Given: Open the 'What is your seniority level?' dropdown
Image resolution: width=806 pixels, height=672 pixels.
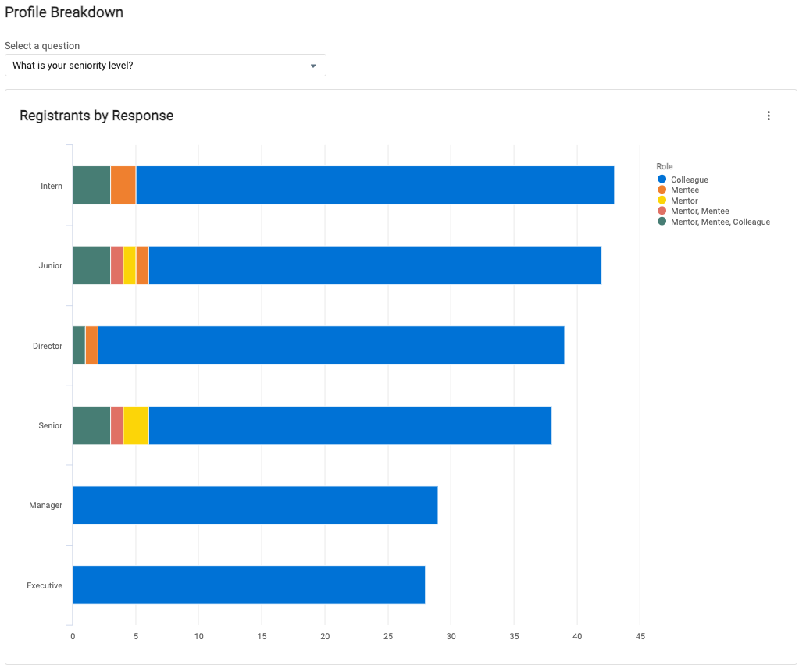Looking at the screenshot, I should coord(165,66).
